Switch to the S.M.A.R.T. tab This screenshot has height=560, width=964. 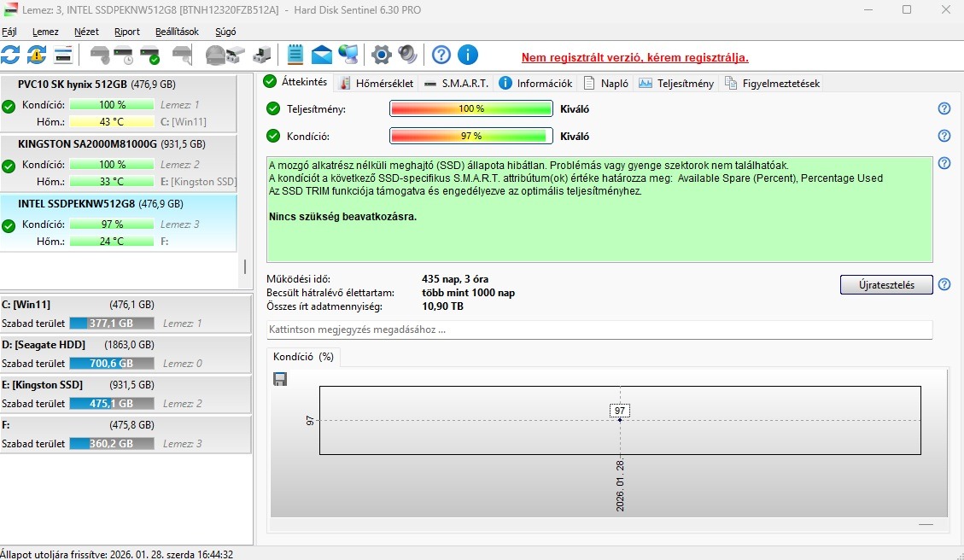coord(456,83)
